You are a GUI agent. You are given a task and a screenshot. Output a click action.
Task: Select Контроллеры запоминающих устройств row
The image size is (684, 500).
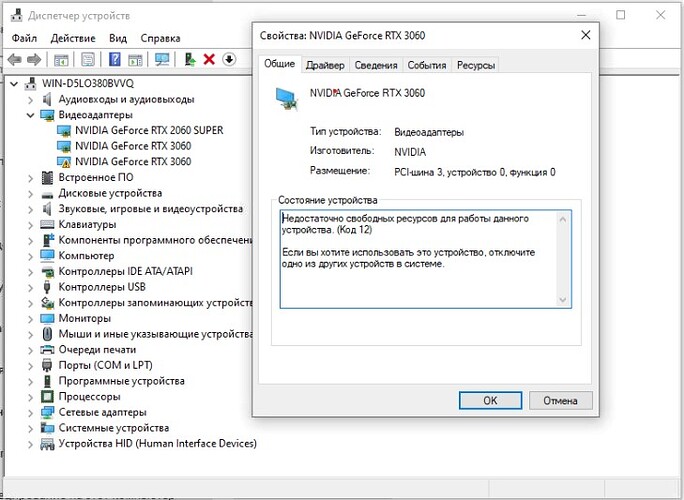155,303
